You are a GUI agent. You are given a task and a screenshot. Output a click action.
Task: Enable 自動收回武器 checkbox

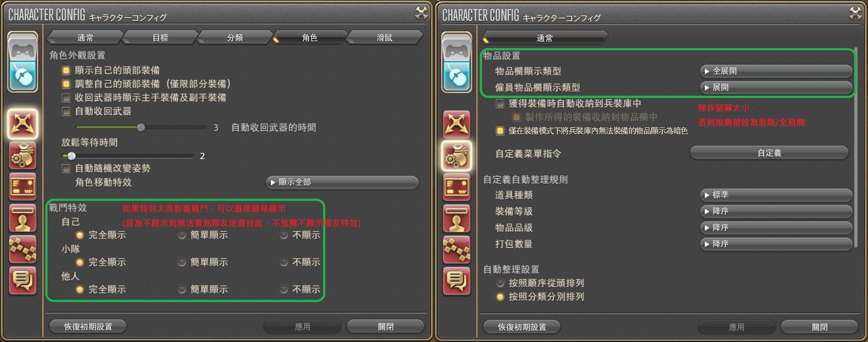point(66,111)
